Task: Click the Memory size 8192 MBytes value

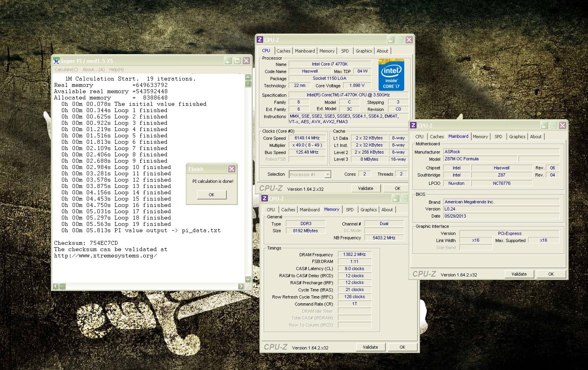Action: tap(306, 231)
